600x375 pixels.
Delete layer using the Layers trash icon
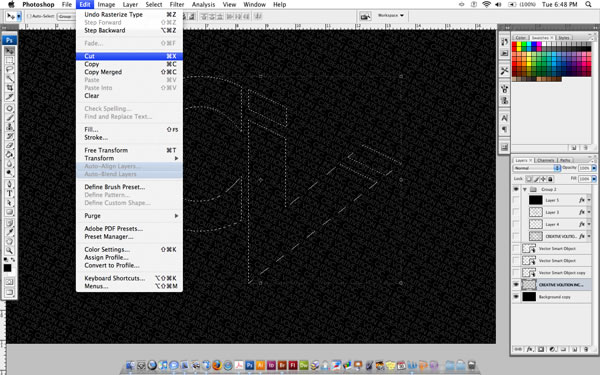[586, 349]
